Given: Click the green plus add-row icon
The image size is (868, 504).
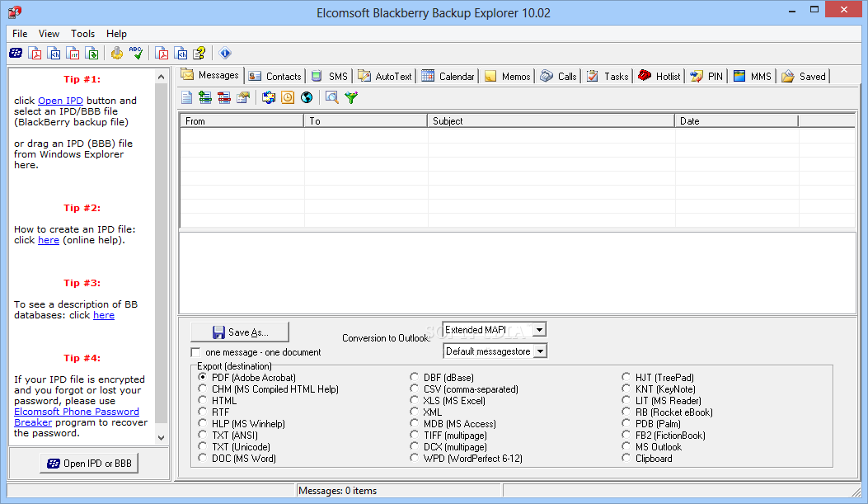Looking at the screenshot, I should tap(205, 97).
